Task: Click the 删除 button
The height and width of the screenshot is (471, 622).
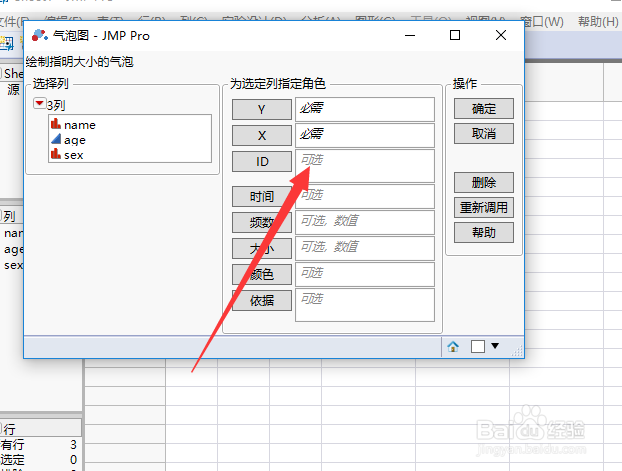Action: tap(484, 183)
